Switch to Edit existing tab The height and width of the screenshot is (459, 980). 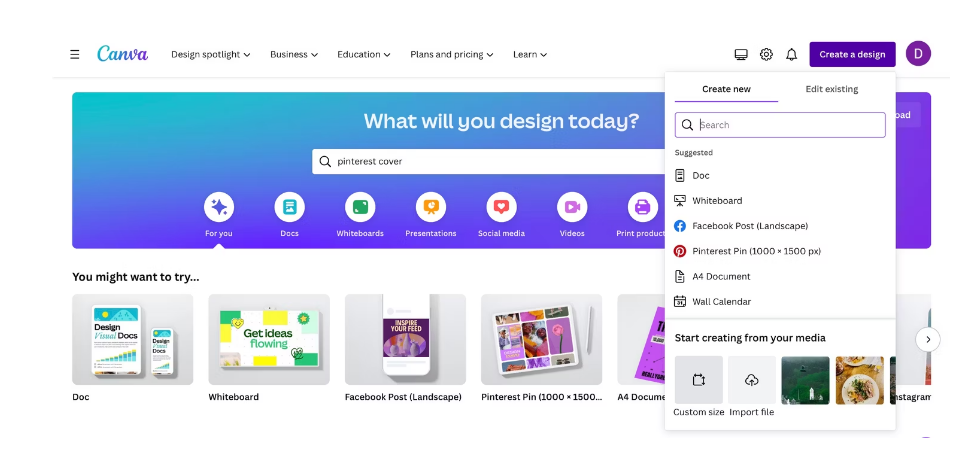tap(832, 89)
